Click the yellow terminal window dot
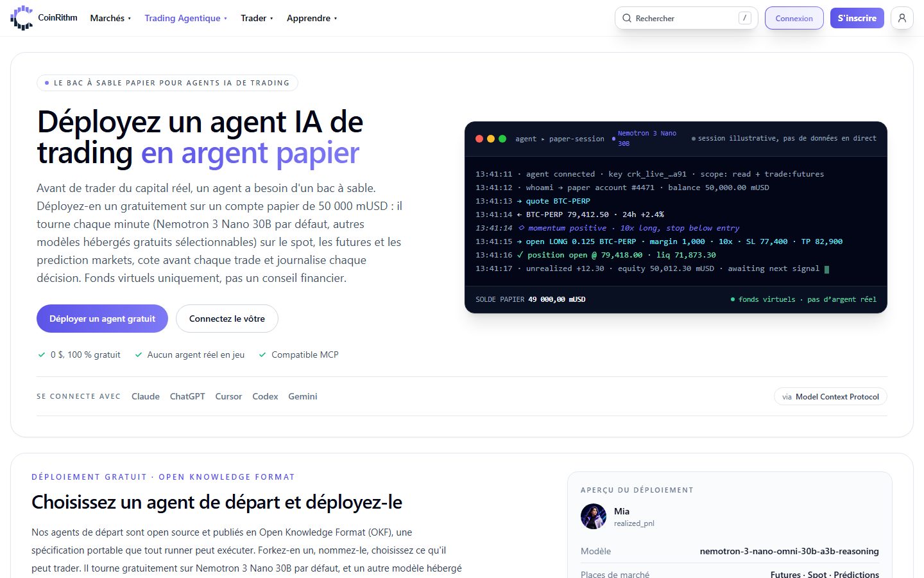Viewport: 924px width, 578px height. (x=491, y=139)
